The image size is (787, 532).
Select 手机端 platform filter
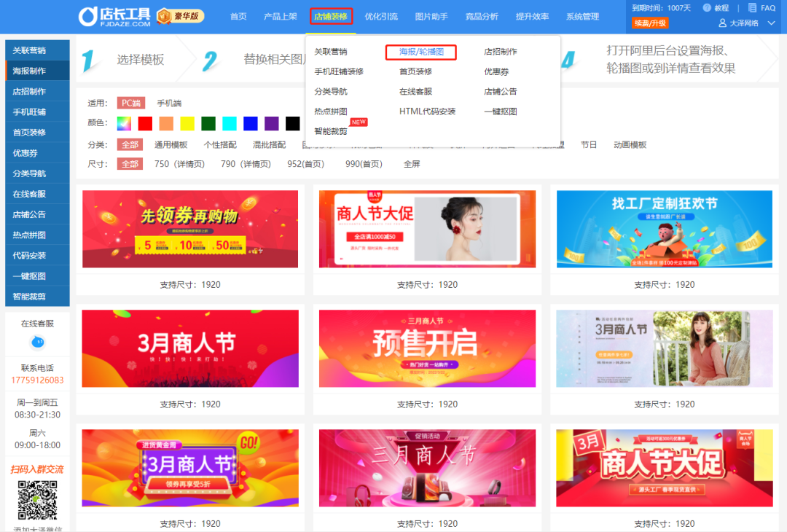click(x=169, y=103)
